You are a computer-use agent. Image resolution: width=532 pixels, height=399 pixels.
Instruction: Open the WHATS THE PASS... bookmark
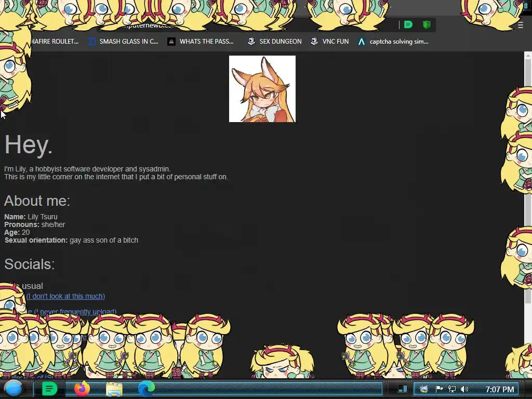(x=201, y=42)
